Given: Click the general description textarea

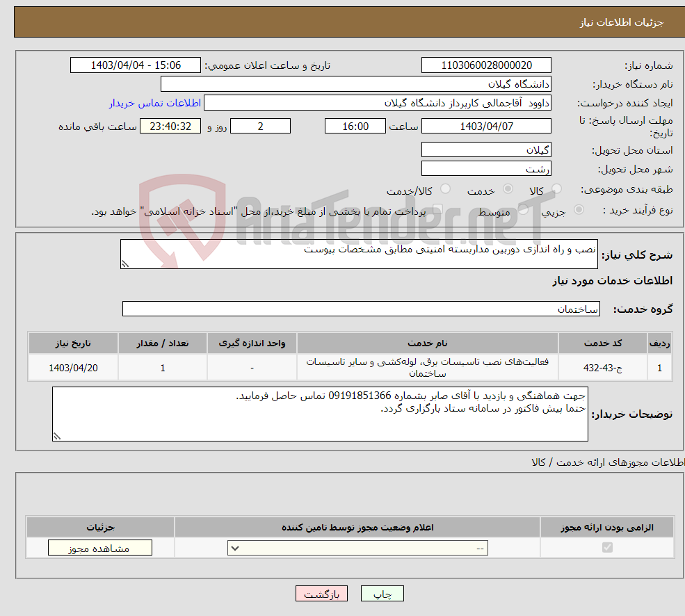Looking at the screenshot, I should click(359, 254).
